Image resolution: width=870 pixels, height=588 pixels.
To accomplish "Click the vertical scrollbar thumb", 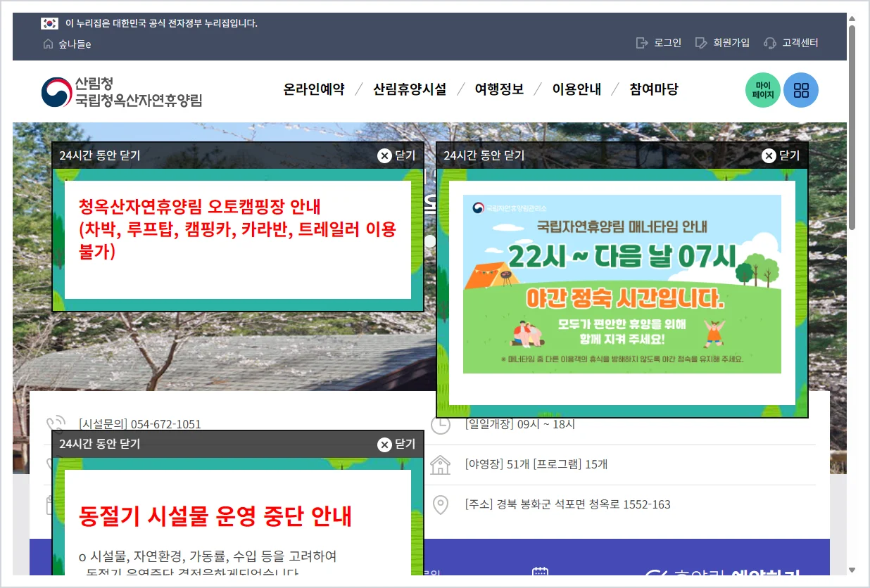I will tap(852, 127).
